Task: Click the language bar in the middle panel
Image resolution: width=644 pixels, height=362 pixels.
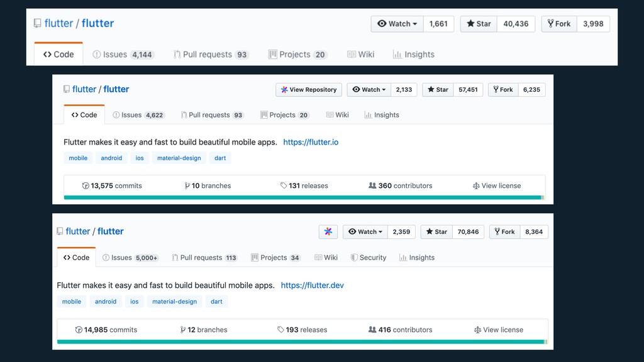Action: [x=304, y=197]
